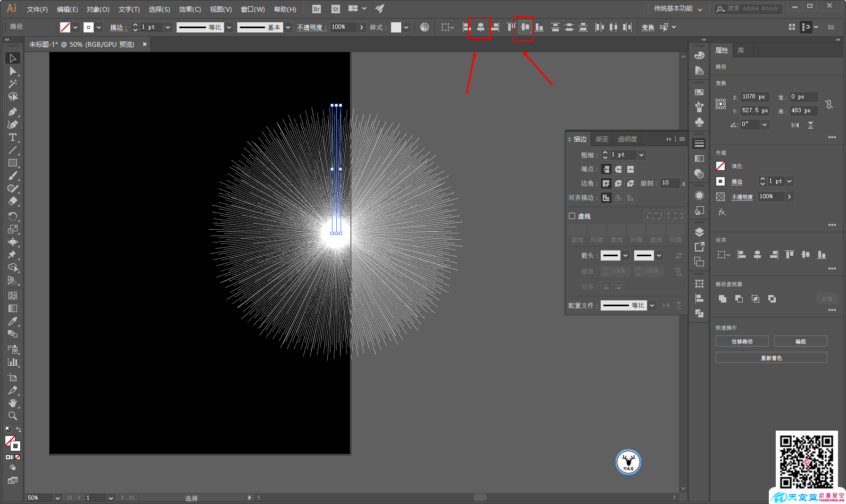Viewport: 846px width, 504px height.
Task: Open the 传统基本功能 workspace dropdown
Action: click(678, 9)
